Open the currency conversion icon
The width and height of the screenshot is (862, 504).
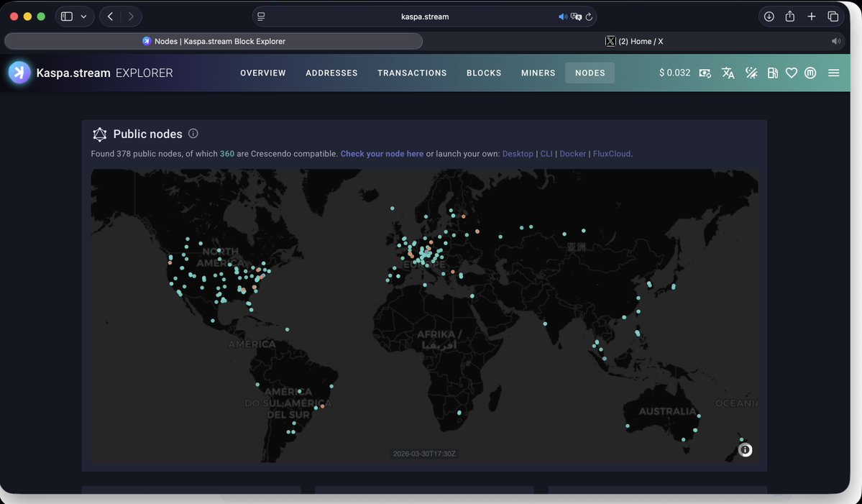(705, 73)
